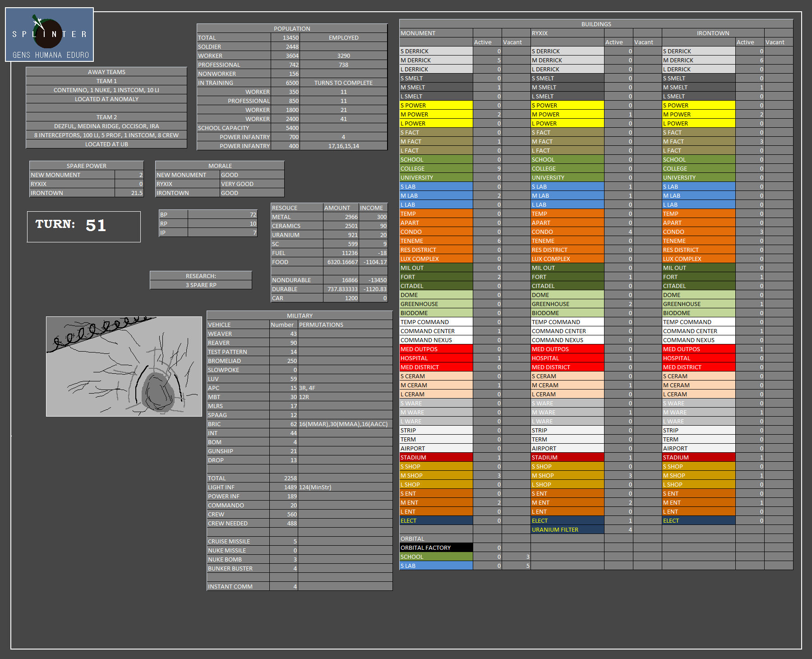Select the SCHOOL CAPACITY value 5400
Image resolution: width=812 pixels, height=659 pixels.
285,128
